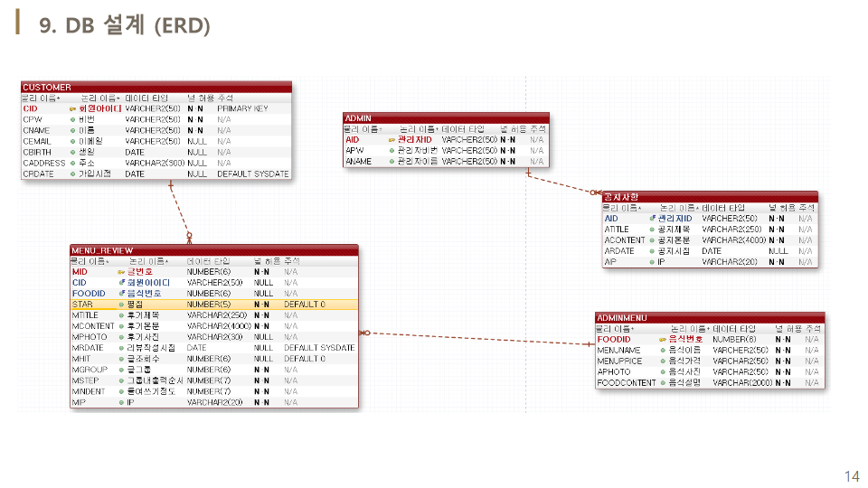Click the FOODCONTENT column name in ADMINMENU
The height and width of the screenshot is (488, 868).
point(627,383)
